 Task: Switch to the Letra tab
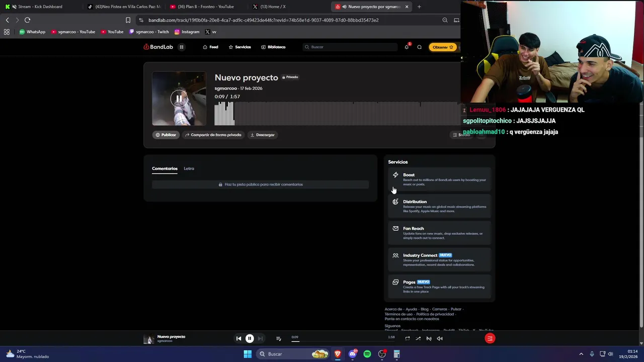tap(189, 168)
